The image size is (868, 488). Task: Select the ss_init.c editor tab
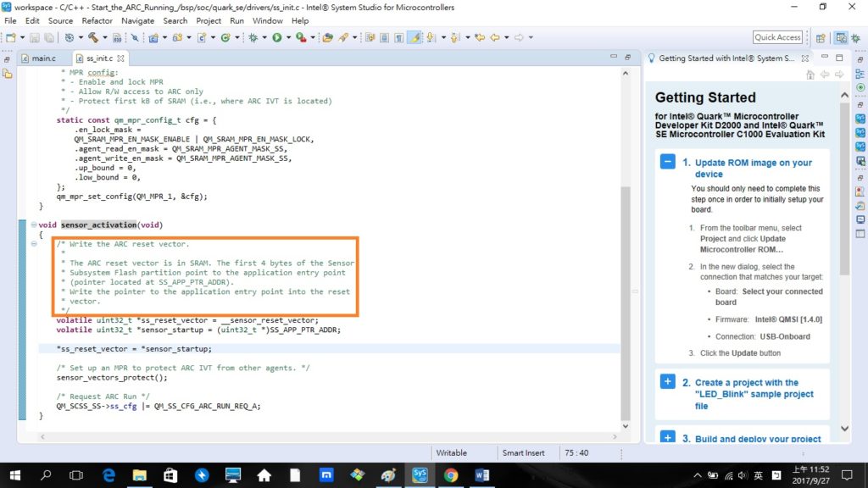99,58
